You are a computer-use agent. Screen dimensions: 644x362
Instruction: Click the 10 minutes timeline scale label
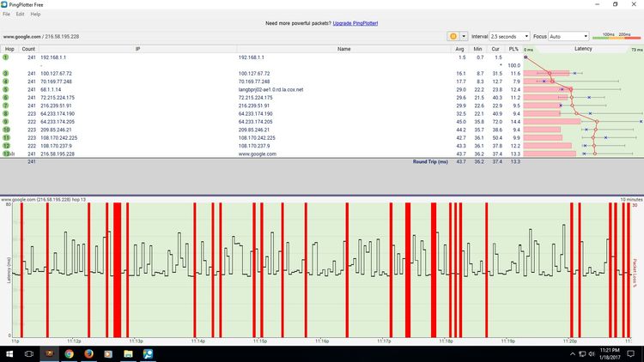point(631,200)
